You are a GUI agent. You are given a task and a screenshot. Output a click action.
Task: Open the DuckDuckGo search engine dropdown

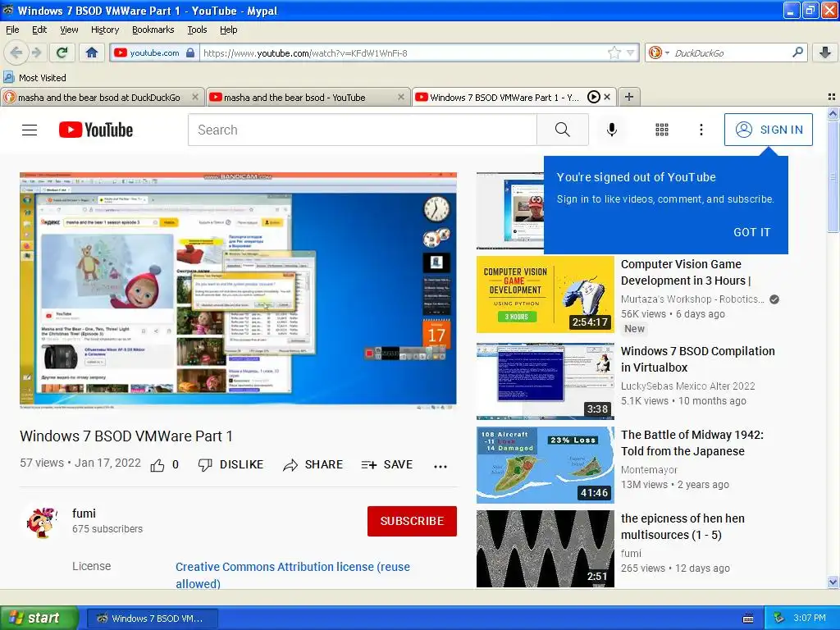tap(659, 52)
